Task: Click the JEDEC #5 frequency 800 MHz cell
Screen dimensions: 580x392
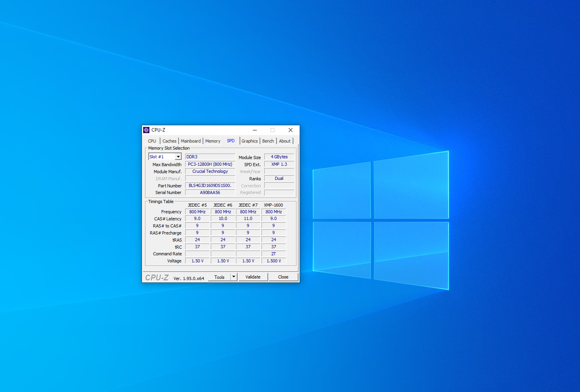Action: pyautogui.click(x=197, y=212)
